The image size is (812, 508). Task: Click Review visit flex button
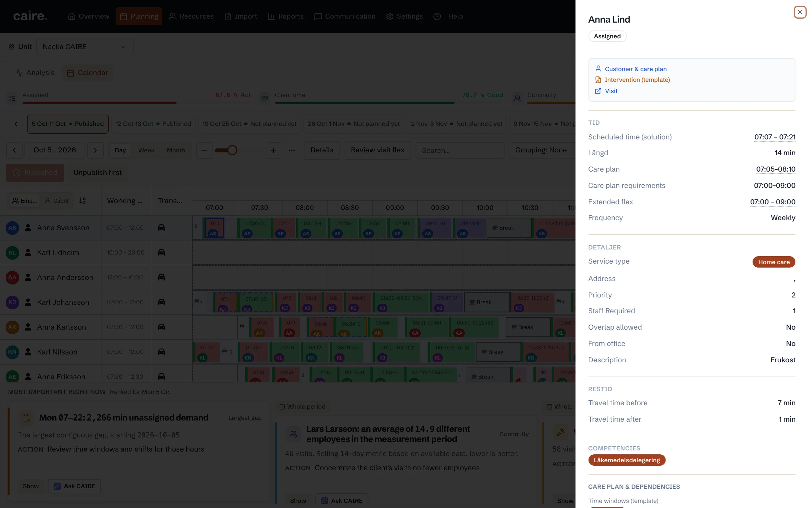click(x=378, y=150)
